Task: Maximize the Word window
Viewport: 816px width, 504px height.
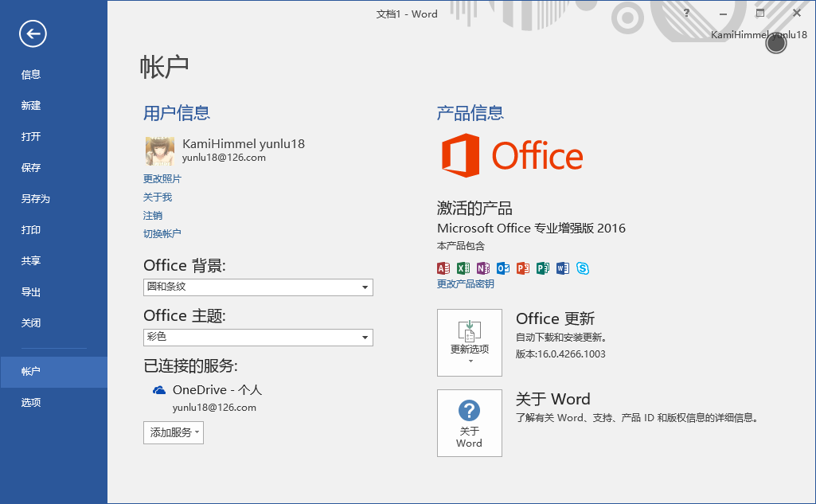Action: (760, 14)
